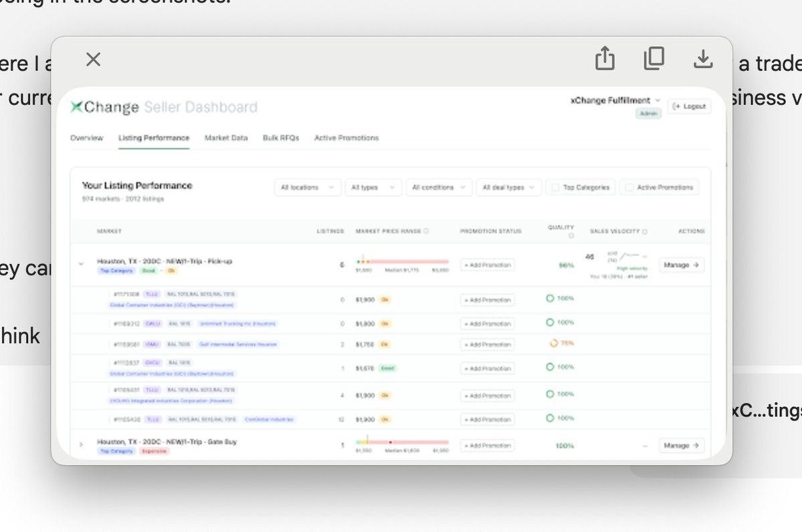Click the 96% quality value for Houston Pick-up
Viewport: 802px width, 532px height.
pyautogui.click(x=566, y=265)
